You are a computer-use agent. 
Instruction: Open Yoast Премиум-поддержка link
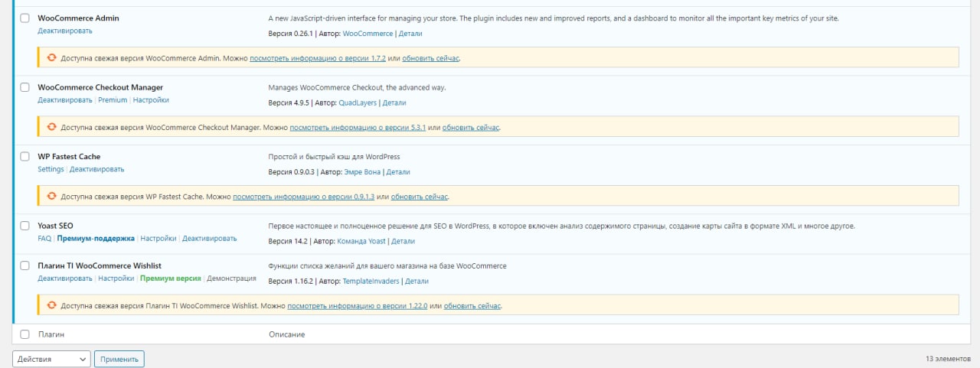pos(96,239)
